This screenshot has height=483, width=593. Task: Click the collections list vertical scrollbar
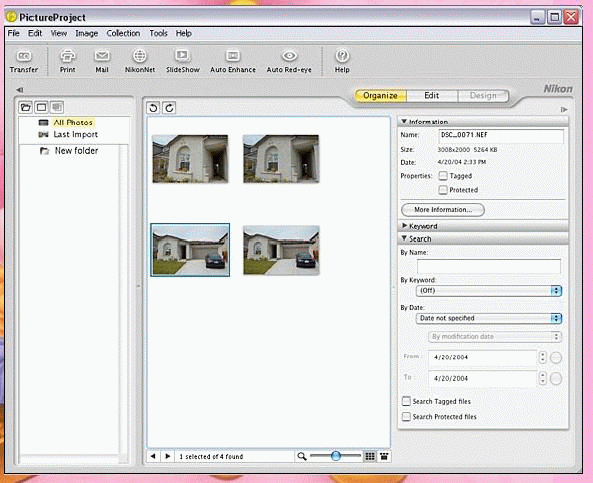[x=123, y=299]
